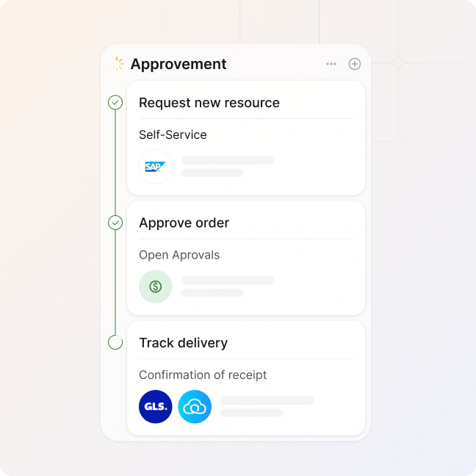Viewport: 476px width, 476px height.
Task: Click the green progress line between steps
Action: pyautogui.click(x=115, y=162)
